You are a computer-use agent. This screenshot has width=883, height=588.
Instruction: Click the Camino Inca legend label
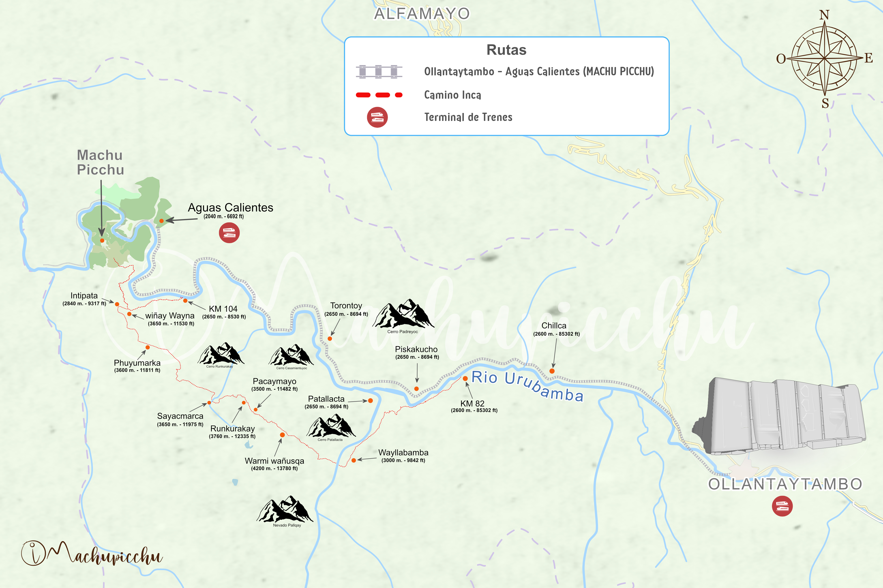(452, 95)
